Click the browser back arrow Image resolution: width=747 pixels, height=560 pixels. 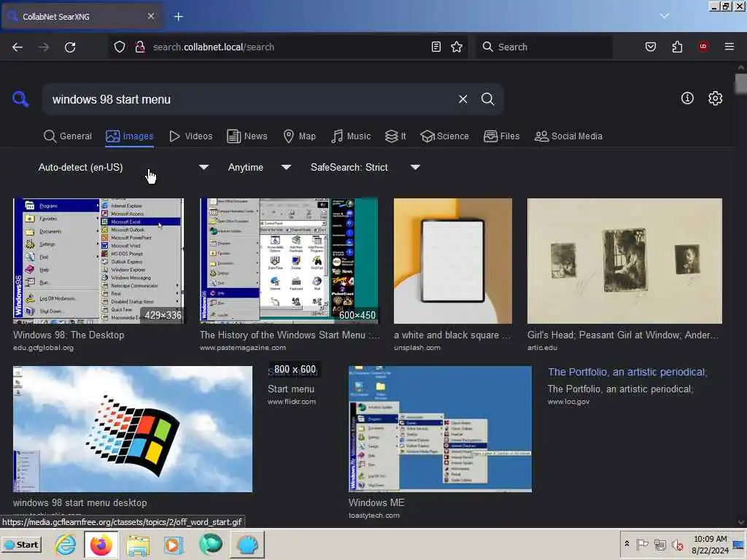tap(18, 47)
